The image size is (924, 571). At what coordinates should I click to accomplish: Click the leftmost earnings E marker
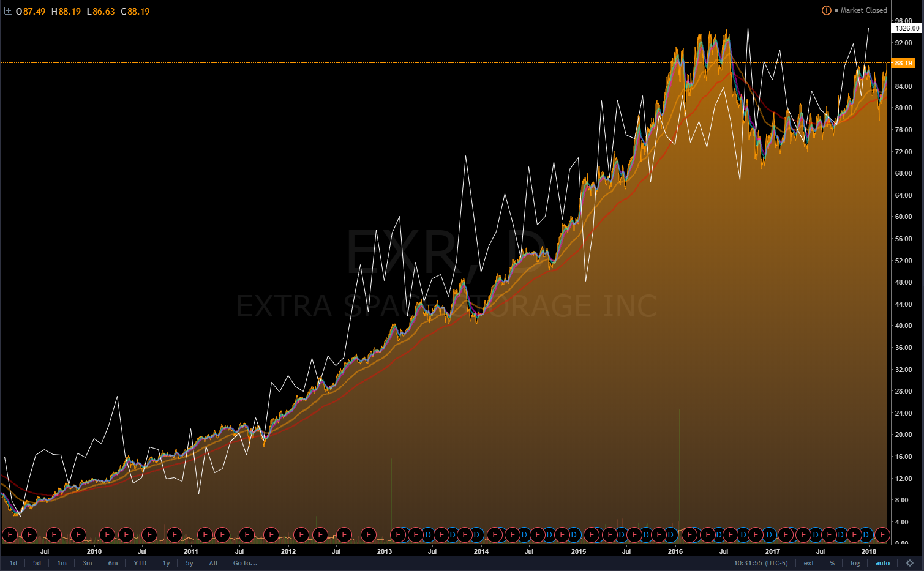coord(10,535)
